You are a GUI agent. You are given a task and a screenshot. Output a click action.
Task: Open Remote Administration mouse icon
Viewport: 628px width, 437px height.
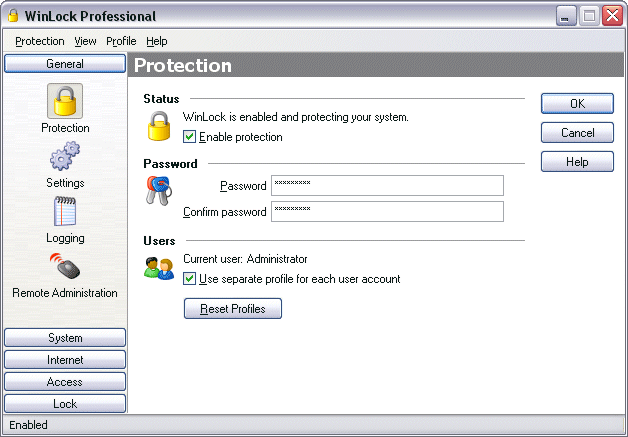pyautogui.click(x=65, y=266)
